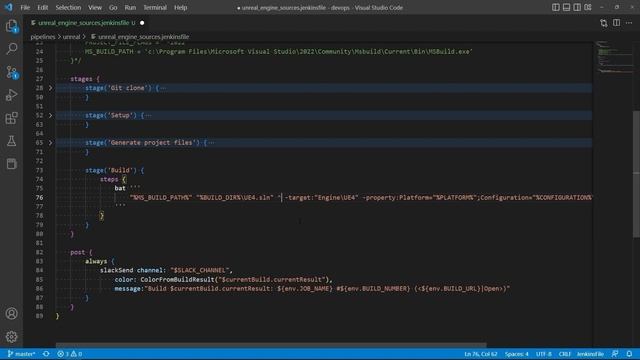Image resolution: width=640 pixels, height=360 pixels.
Task: Click line number 76 in gutter
Action: pyautogui.click(x=39, y=197)
